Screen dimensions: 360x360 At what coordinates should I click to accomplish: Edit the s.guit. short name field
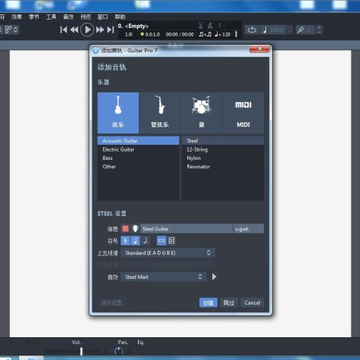tap(249, 229)
